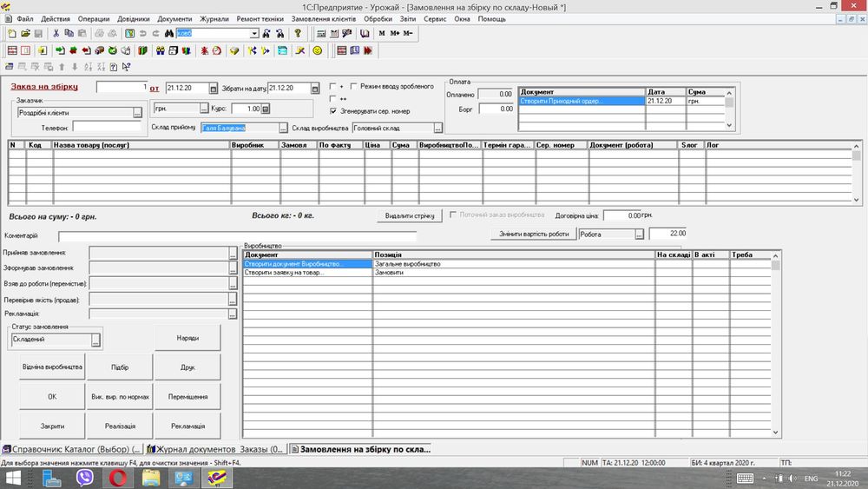This screenshot has height=489, width=868.
Task: Open the Журнали menu
Action: click(x=214, y=19)
